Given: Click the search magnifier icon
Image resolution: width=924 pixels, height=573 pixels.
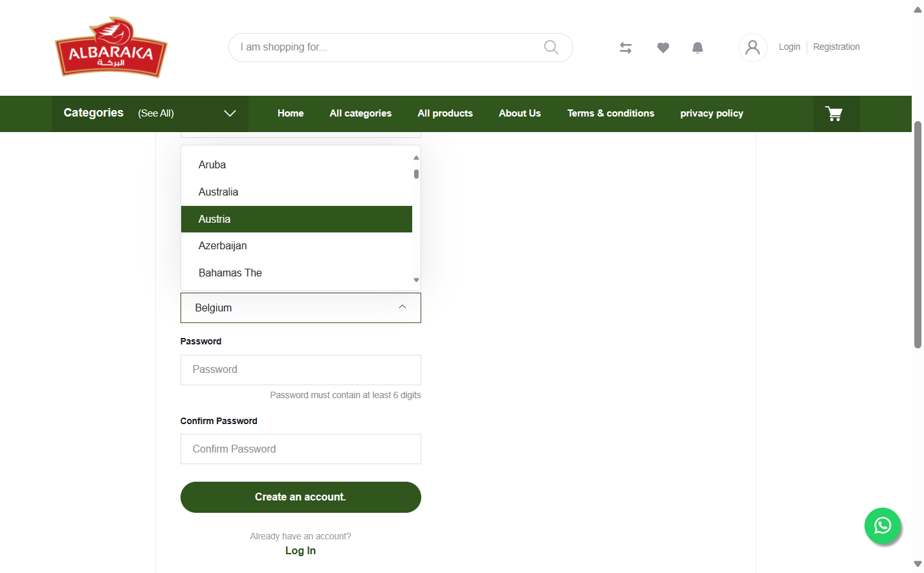Looking at the screenshot, I should point(551,47).
